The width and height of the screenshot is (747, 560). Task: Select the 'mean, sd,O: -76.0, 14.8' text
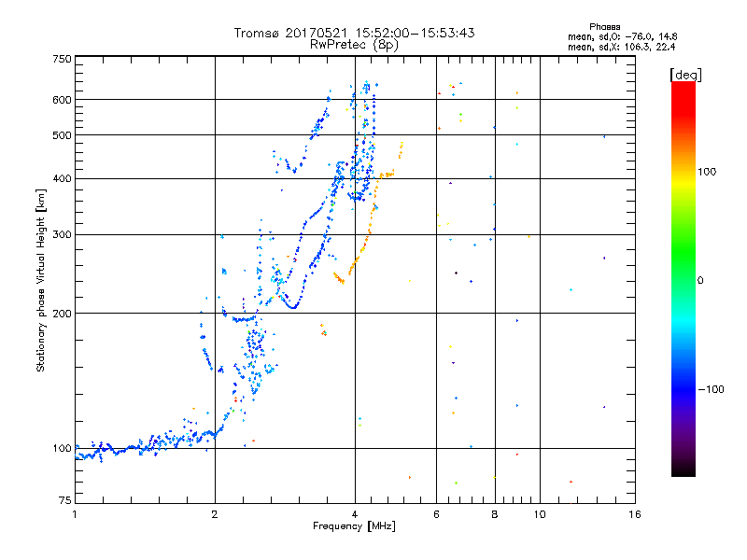622,36
